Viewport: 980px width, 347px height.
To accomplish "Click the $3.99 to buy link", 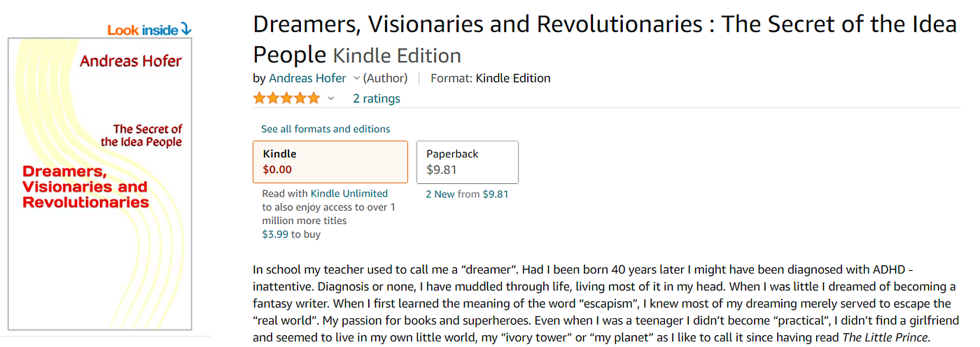I will coord(291,234).
